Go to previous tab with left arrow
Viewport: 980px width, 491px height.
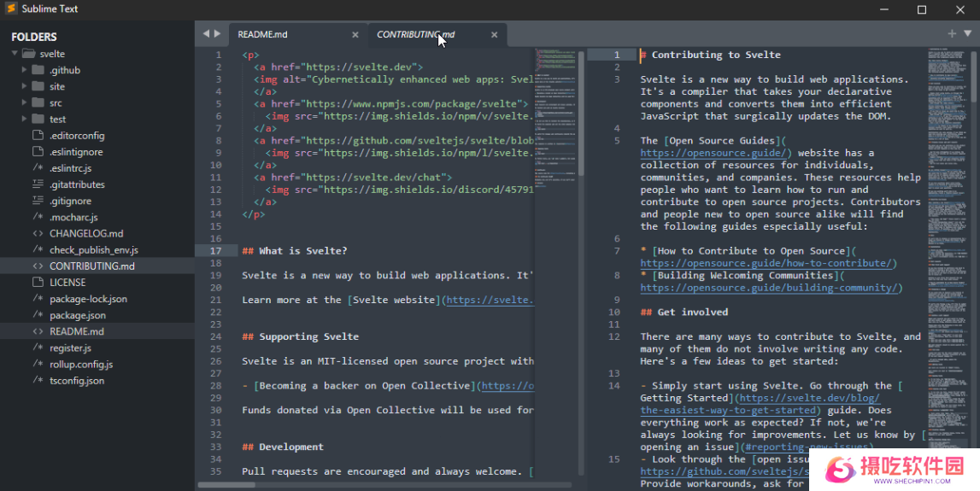tap(206, 34)
